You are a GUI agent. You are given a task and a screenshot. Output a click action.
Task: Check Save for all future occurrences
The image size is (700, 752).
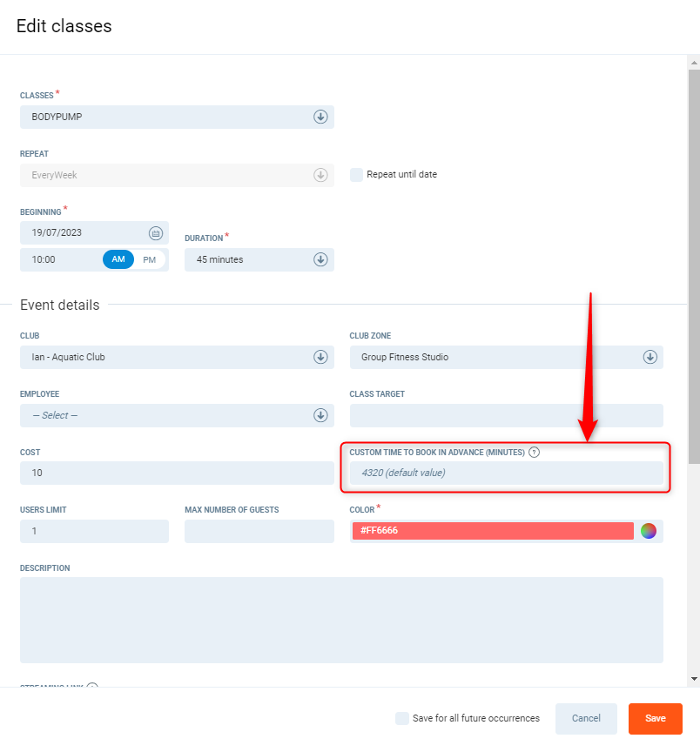(402, 719)
